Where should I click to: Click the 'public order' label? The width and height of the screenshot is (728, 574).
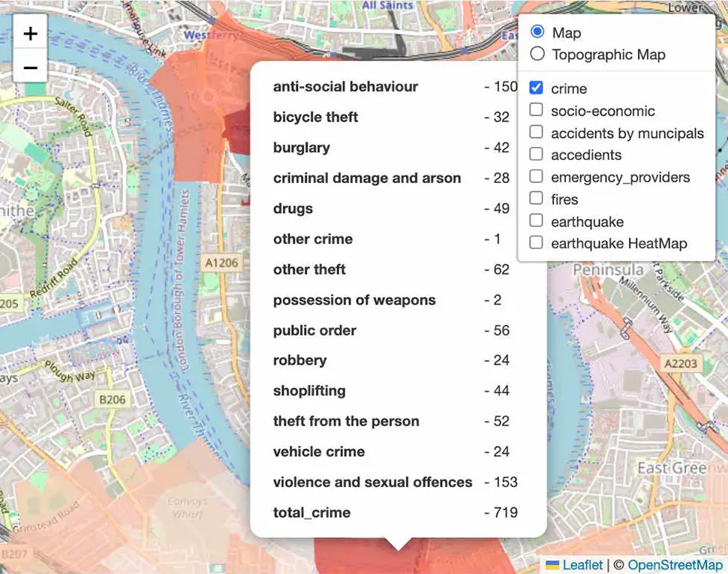(314, 330)
